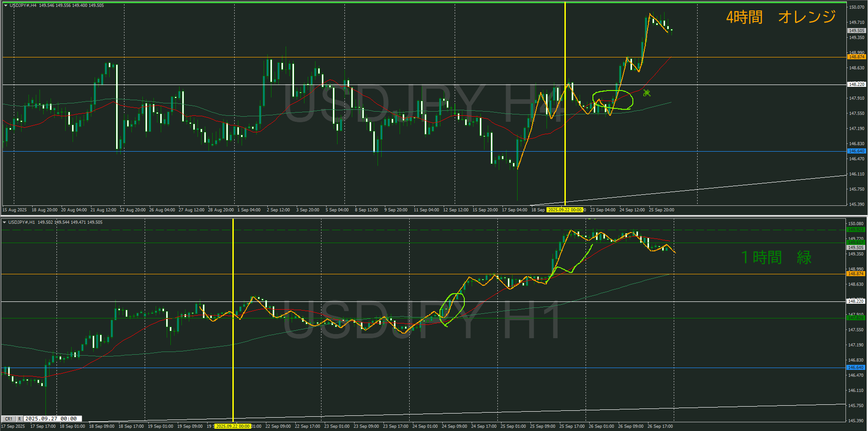Click the orange 148.874 price tag on H4 axis
The image size is (868, 431).
click(856, 57)
